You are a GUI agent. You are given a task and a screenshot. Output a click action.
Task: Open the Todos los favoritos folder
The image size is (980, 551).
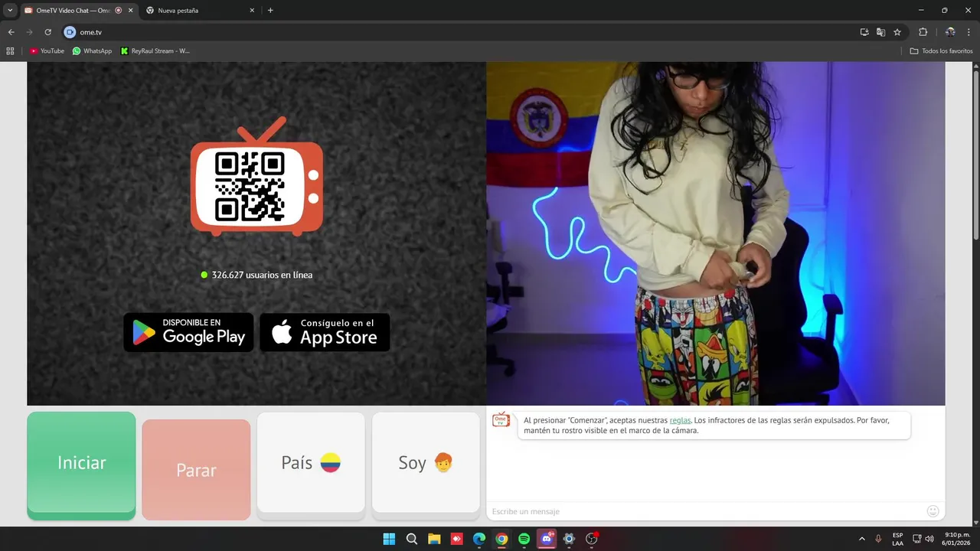pyautogui.click(x=941, y=51)
